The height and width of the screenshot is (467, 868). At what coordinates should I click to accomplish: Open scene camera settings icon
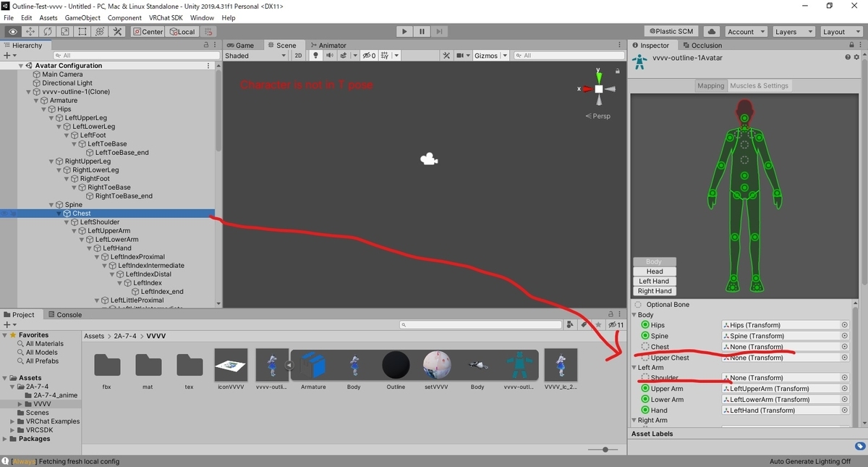point(461,56)
